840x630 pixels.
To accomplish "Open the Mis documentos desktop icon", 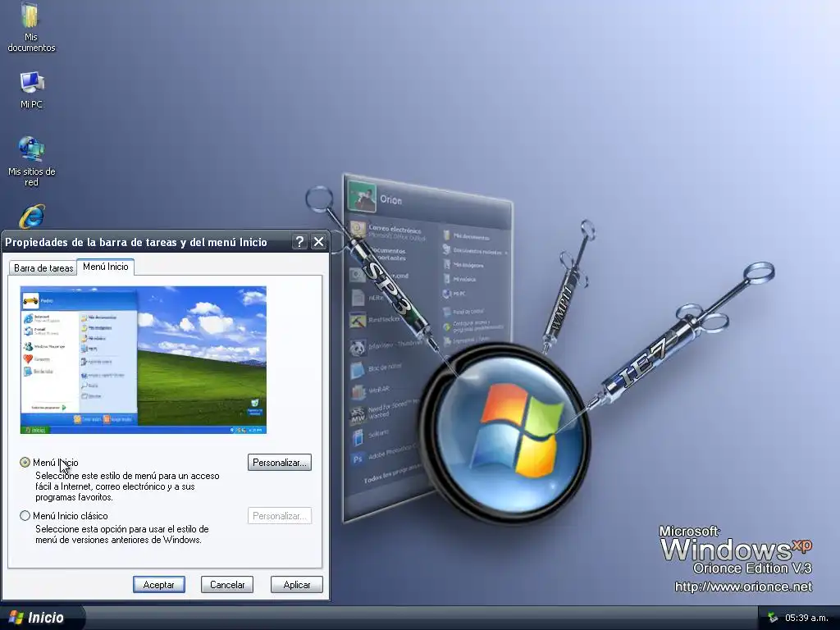I will pyautogui.click(x=31, y=26).
